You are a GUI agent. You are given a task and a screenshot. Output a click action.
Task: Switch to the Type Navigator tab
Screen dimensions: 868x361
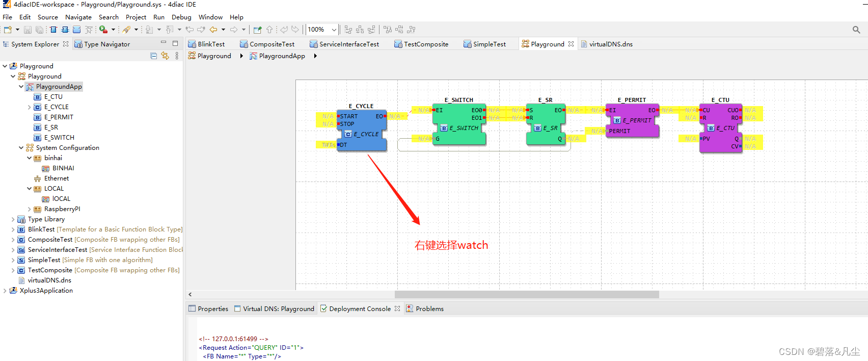pyautogui.click(x=102, y=44)
